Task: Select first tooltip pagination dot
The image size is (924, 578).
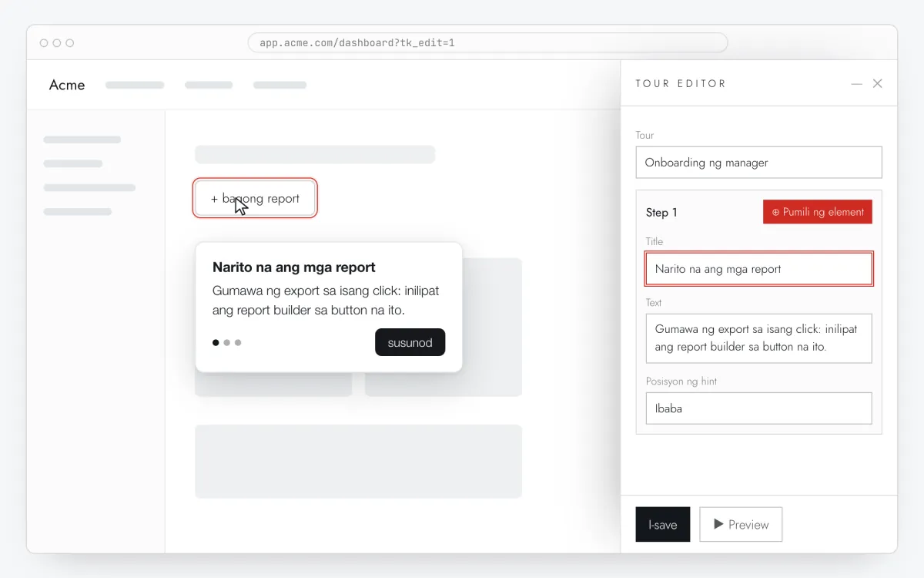Action: [x=216, y=342]
